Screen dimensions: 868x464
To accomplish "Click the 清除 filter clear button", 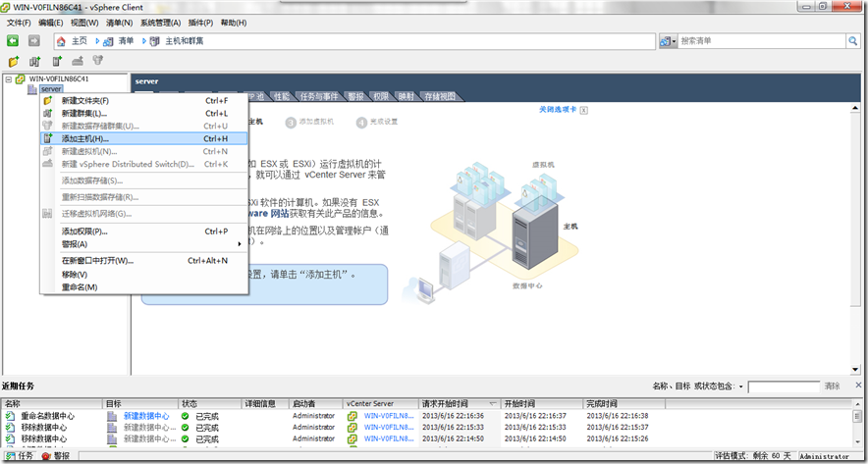I will (832, 387).
